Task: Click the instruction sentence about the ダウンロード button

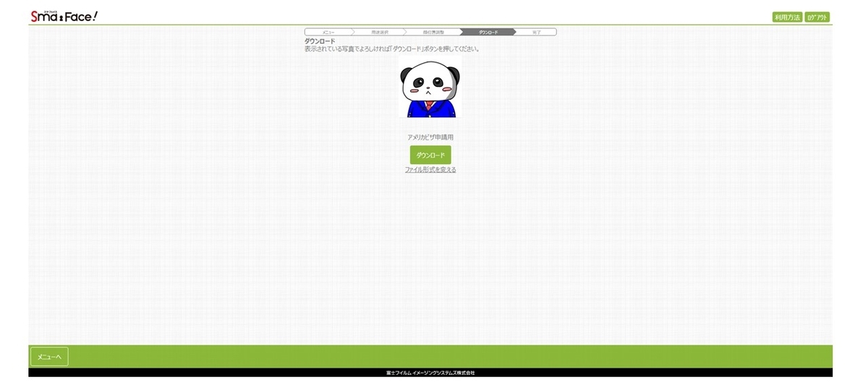Action: click(392, 49)
